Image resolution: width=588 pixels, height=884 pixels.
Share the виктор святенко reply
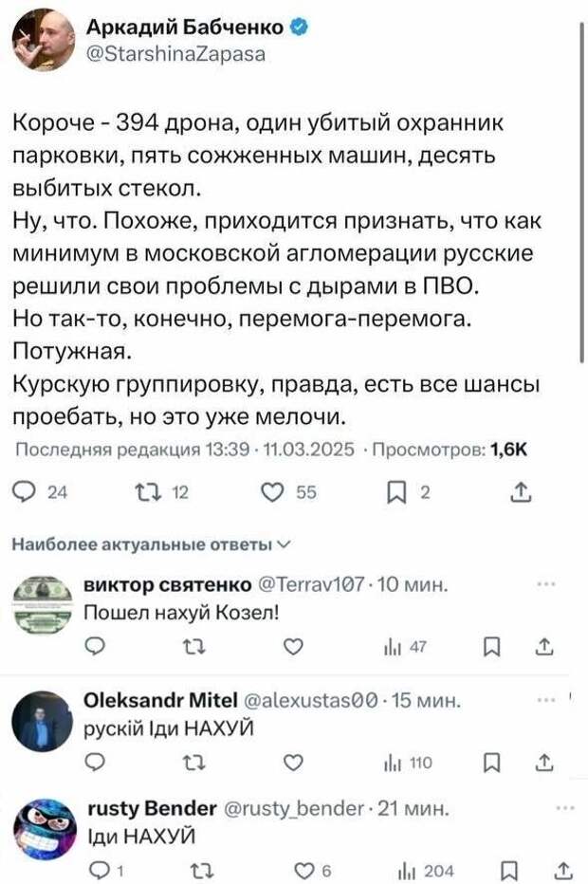tap(544, 647)
